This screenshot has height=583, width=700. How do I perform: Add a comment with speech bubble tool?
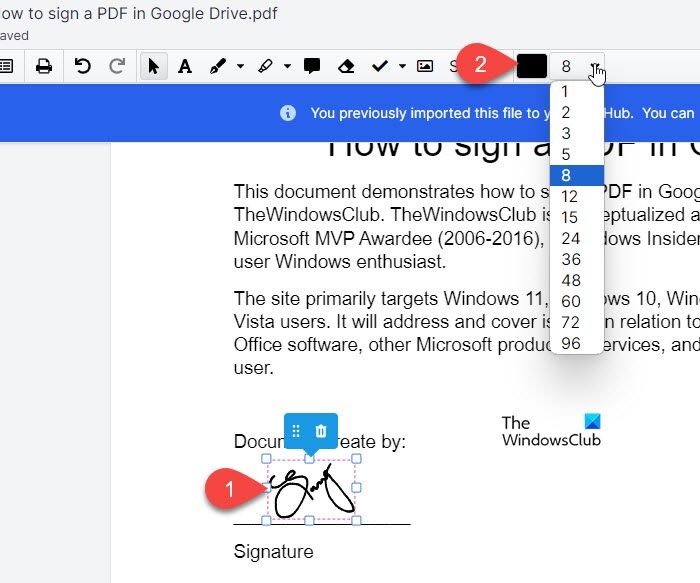tap(312, 66)
